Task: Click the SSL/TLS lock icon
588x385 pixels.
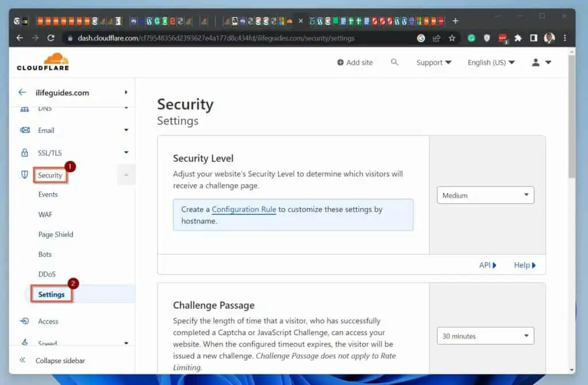Action: [24, 152]
